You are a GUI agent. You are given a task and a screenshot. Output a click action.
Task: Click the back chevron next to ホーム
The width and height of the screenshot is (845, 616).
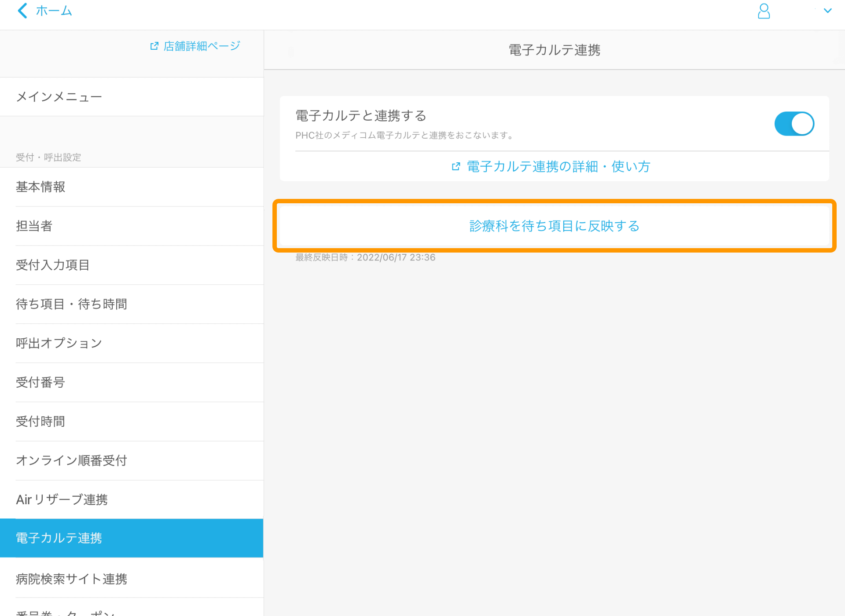coord(22,11)
